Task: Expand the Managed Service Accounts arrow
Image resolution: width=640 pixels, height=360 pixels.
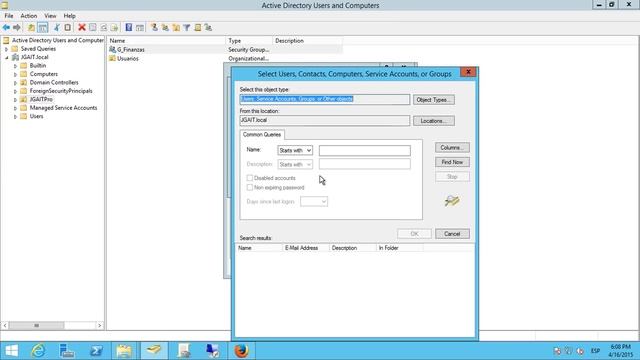Action: tap(16, 108)
